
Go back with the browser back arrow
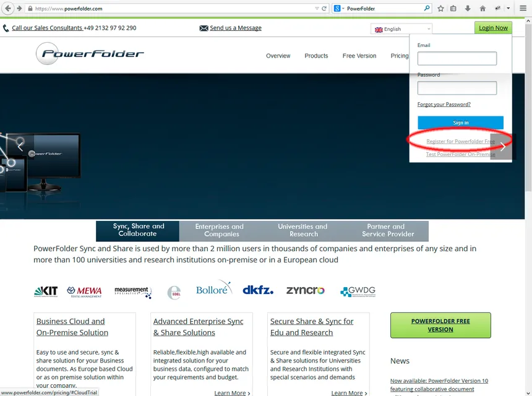8,9
